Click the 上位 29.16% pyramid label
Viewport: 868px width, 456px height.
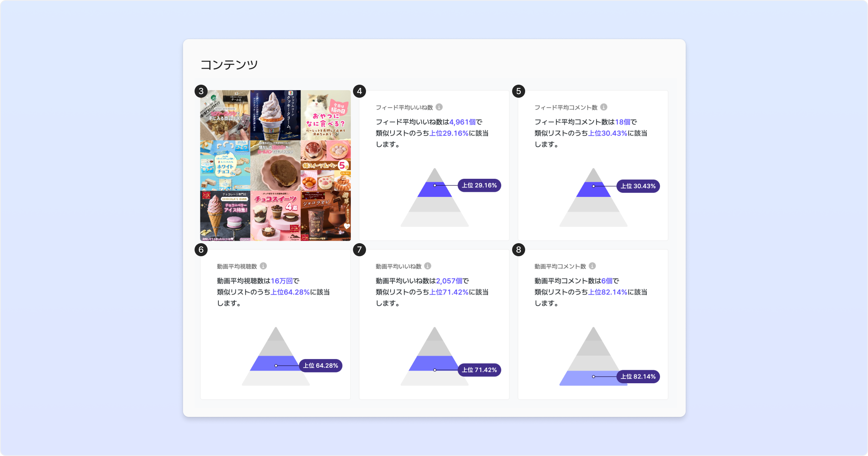[479, 185]
